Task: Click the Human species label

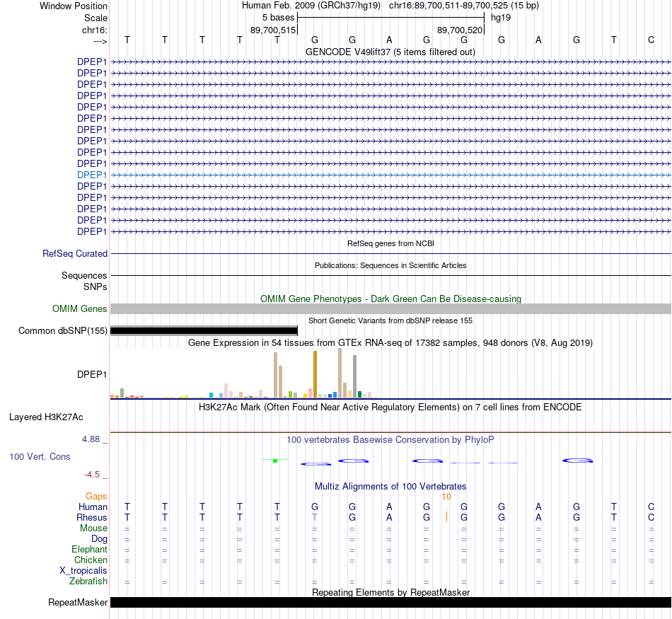Action: coord(93,507)
